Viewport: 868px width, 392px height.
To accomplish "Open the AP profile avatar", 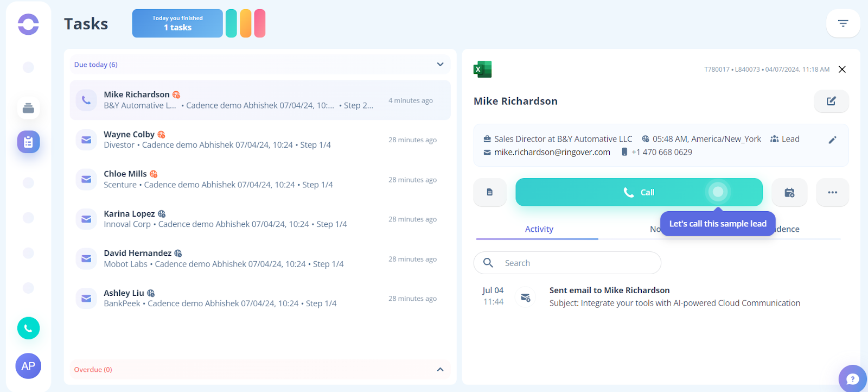I will coord(28,366).
